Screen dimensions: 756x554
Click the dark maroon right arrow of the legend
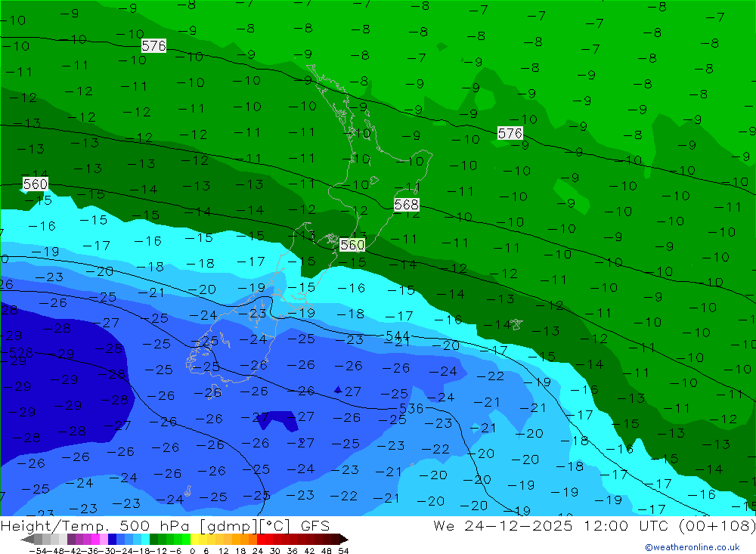(x=344, y=540)
